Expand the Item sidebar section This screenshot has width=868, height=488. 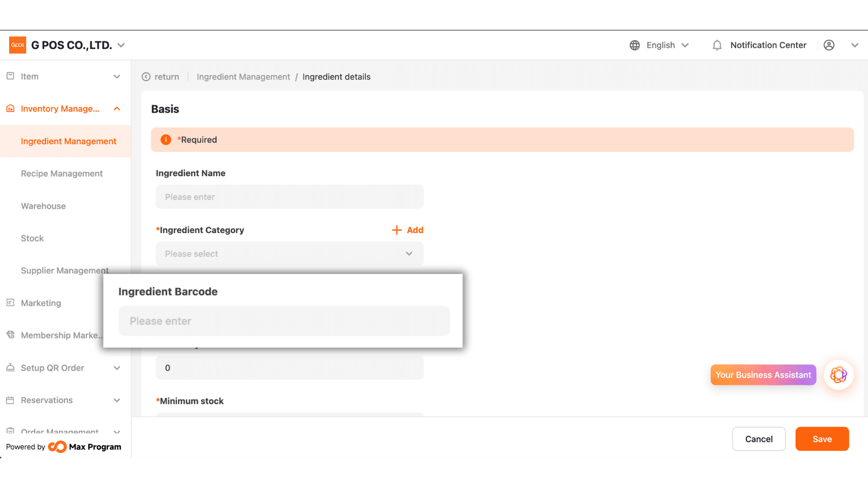[x=117, y=77]
